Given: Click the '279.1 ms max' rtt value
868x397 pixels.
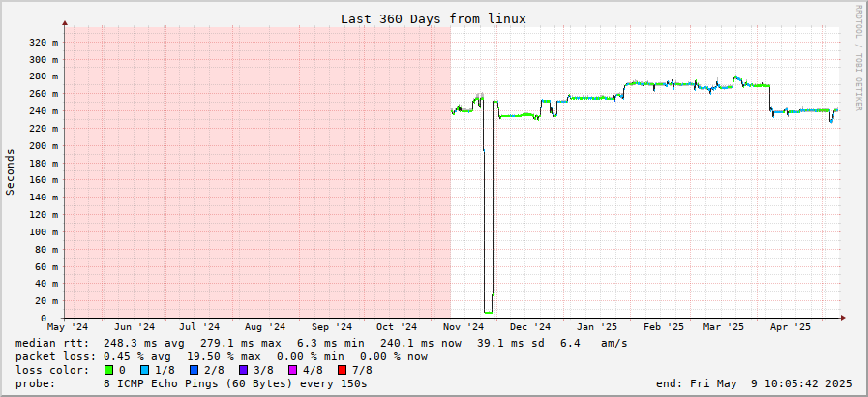Looking at the screenshot, I should [x=240, y=344].
